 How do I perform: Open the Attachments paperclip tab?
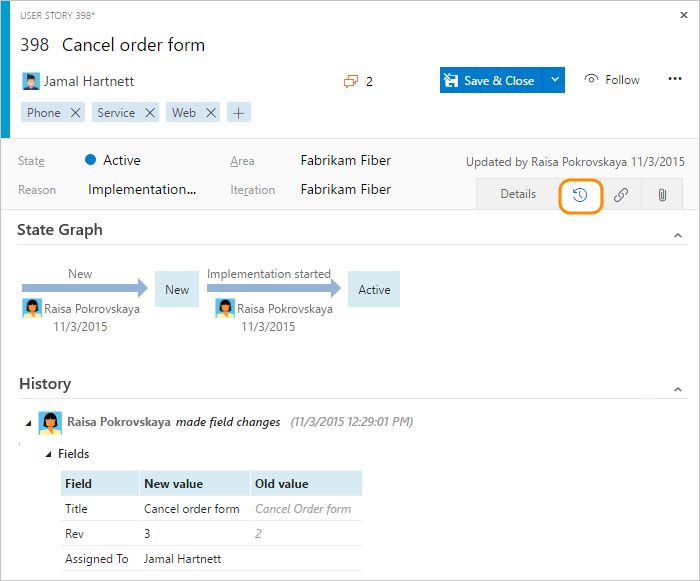coord(662,195)
